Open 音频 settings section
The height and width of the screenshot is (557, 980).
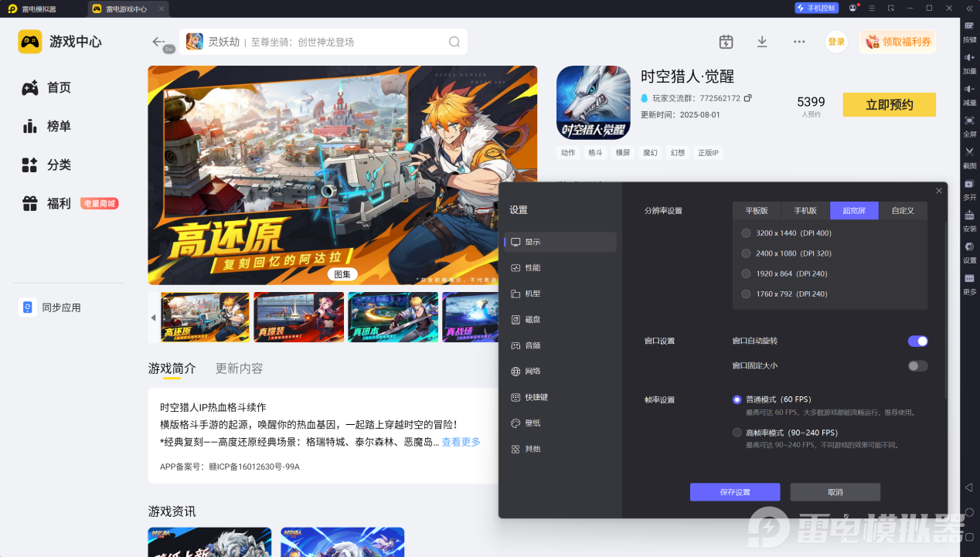coord(560,345)
